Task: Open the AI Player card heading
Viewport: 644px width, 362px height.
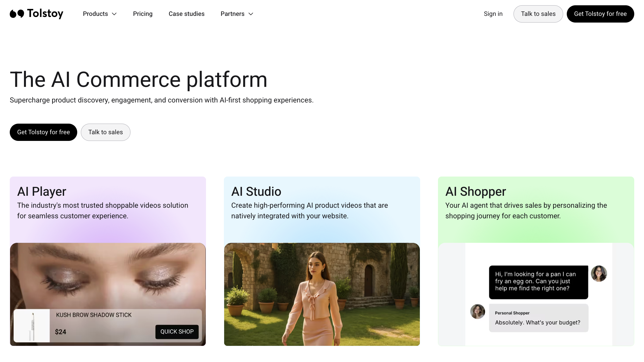Action: 42,192
